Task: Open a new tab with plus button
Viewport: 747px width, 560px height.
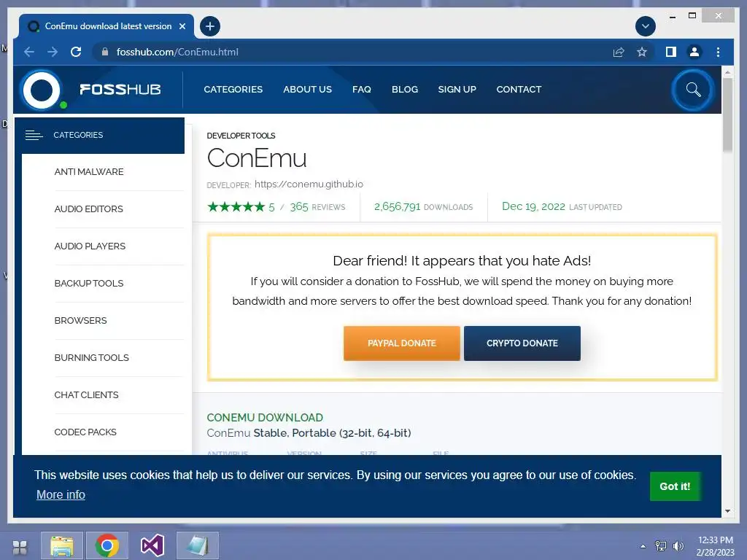Action: (x=210, y=26)
